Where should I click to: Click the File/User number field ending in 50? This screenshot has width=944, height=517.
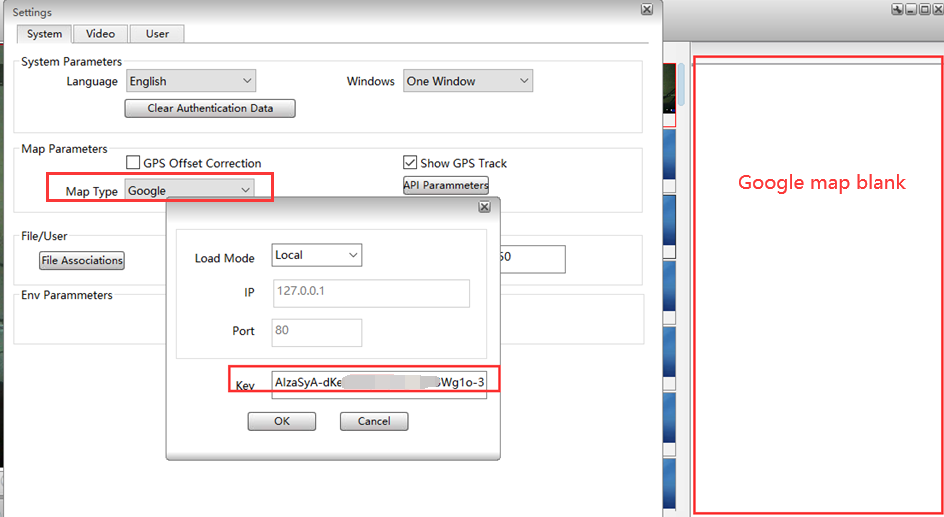532,259
